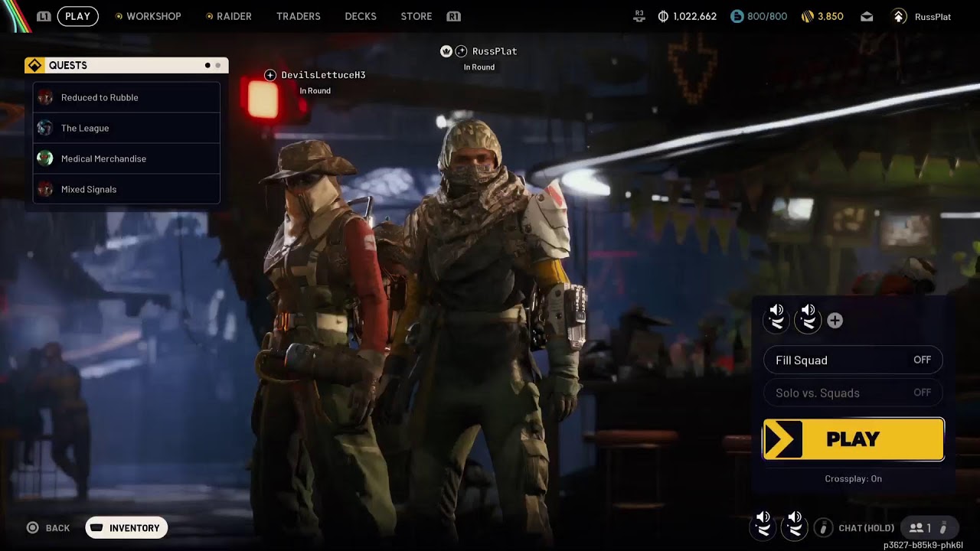This screenshot has width=980, height=551.
Task: Click the The League quest portrait
Action: pyautogui.click(x=45, y=128)
